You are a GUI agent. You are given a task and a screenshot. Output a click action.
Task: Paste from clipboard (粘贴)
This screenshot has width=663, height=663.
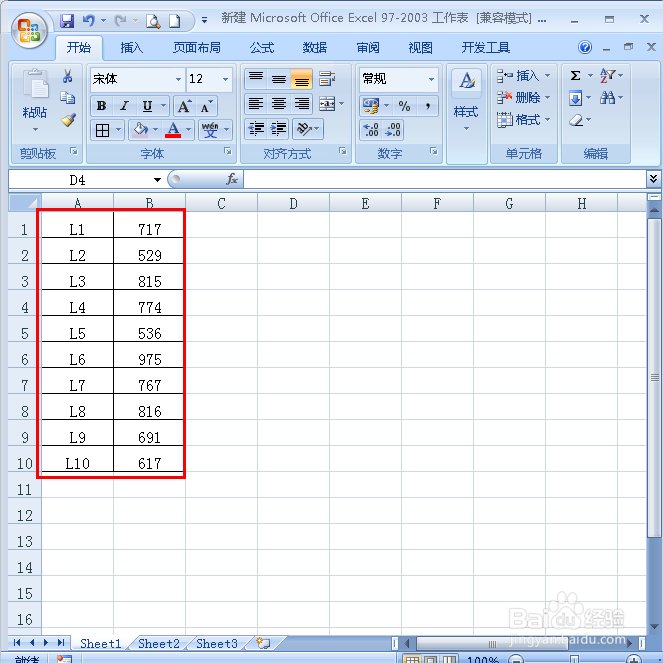click(x=35, y=100)
